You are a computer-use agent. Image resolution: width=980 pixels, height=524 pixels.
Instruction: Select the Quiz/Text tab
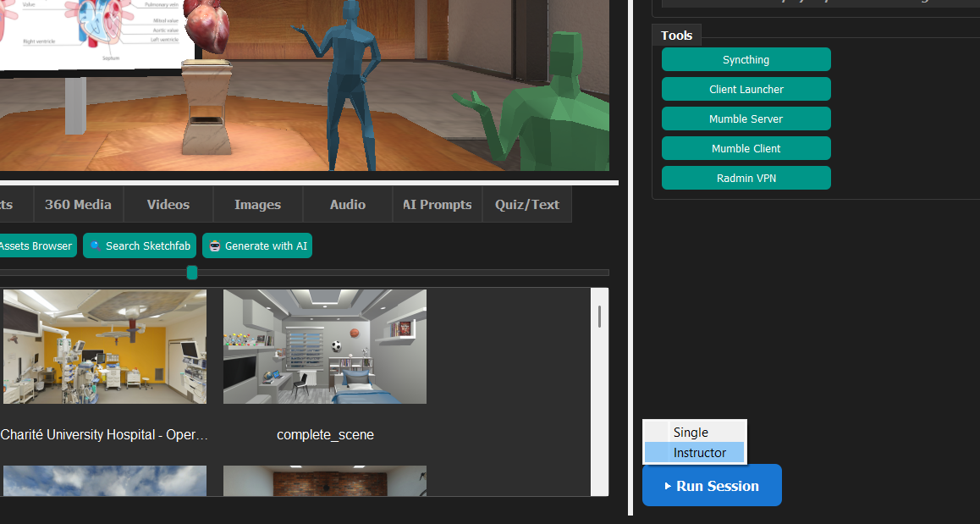coord(527,205)
